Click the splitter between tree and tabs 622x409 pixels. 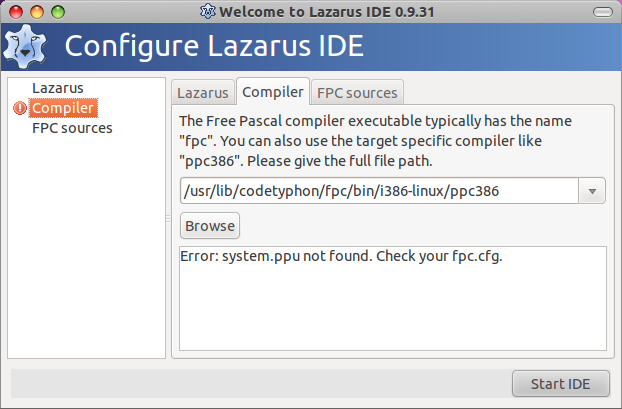pyautogui.click(x=168, y=218)
